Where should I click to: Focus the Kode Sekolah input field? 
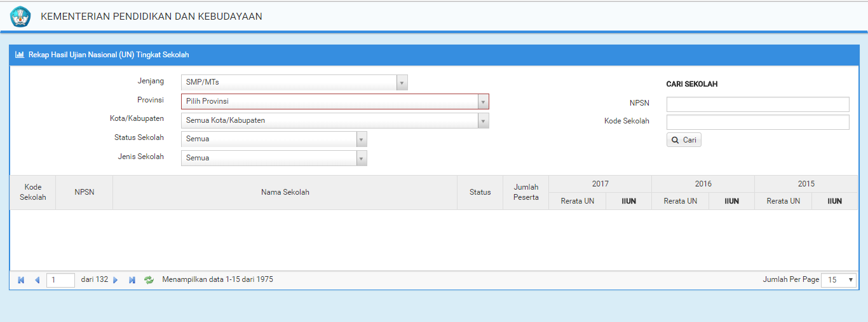[x=758, y=122]
